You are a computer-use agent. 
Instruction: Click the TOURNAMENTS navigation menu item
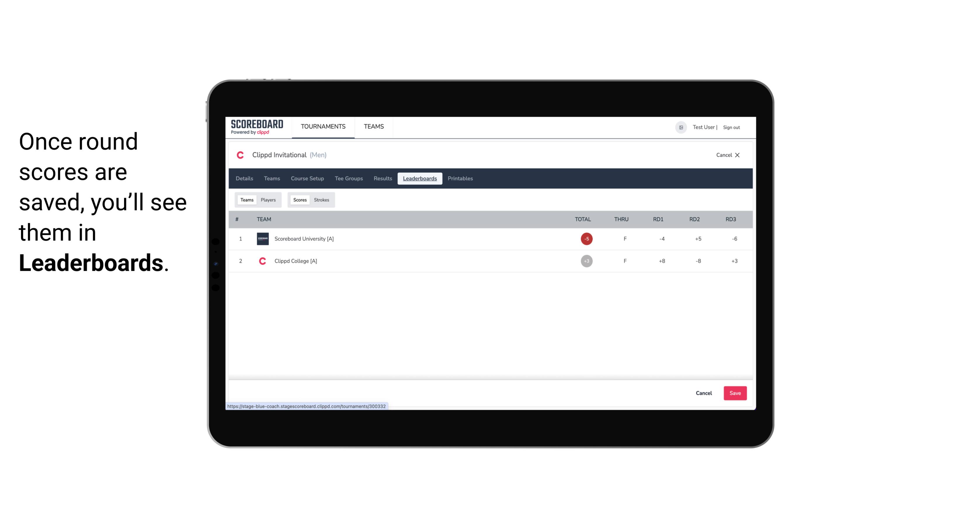pyautogui.click(x=324, y=127)
